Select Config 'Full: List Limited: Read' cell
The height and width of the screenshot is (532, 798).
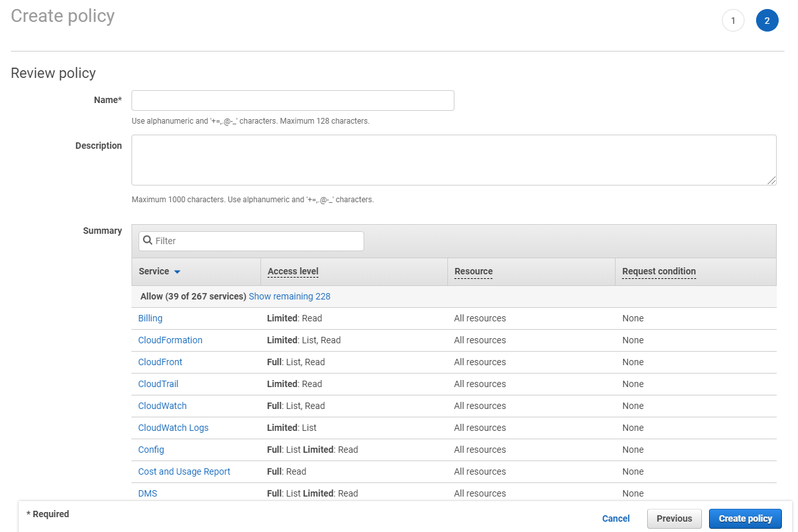pos(313,450)
